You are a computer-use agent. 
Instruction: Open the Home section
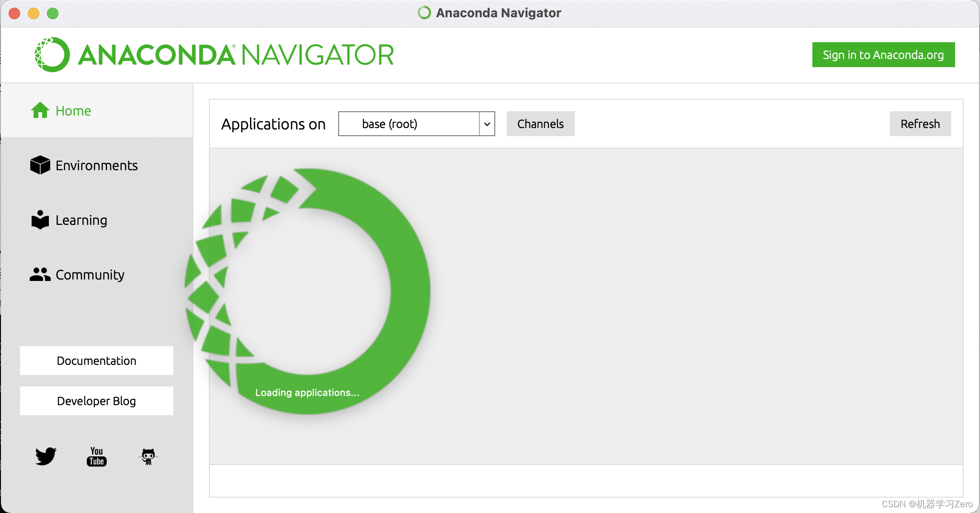point(97,110)
